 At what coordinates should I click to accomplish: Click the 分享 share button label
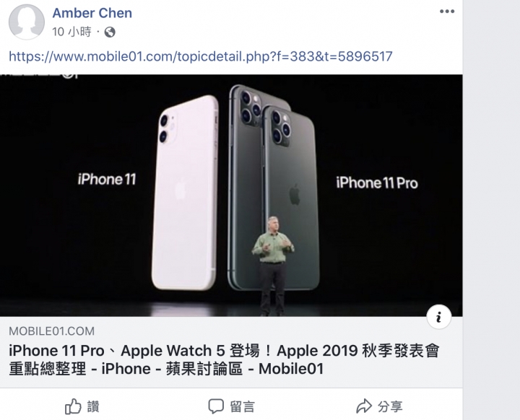(390, 406)
